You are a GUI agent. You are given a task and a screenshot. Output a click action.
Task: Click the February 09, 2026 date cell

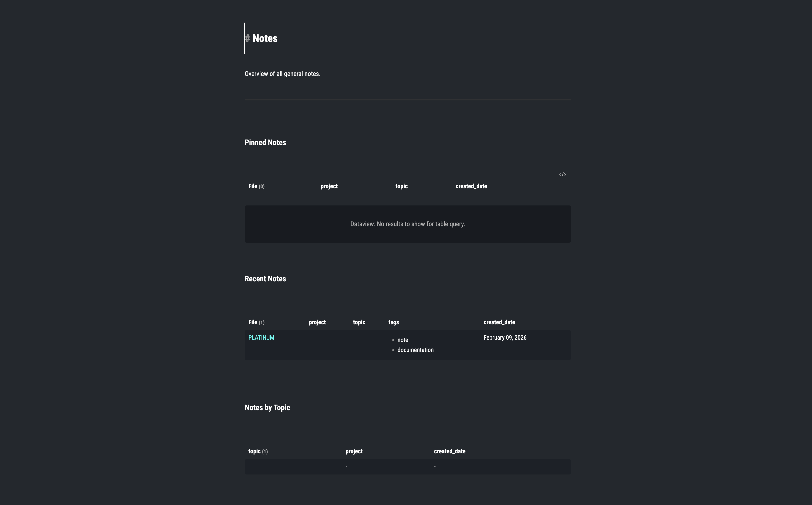click(x=505, y=337)
